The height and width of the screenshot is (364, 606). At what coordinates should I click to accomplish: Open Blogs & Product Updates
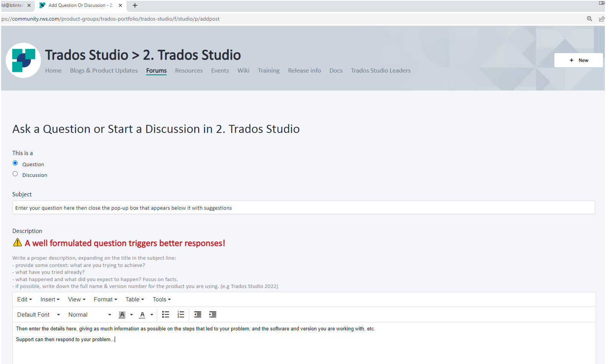(104, 71)
